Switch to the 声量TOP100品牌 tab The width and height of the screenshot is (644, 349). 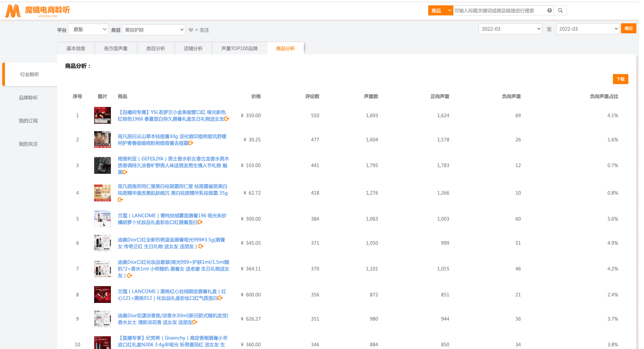point(239,49)
